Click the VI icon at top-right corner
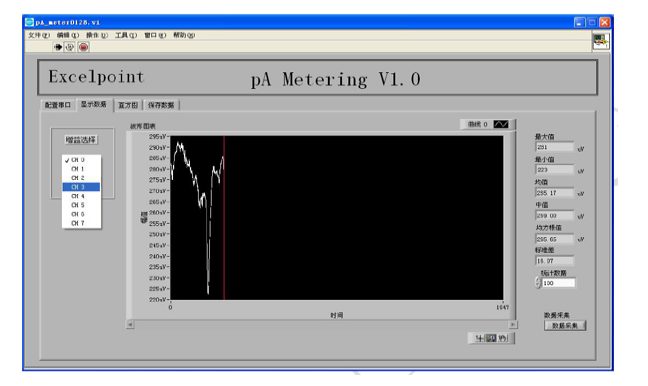The width and height of the screenshot is (648, 386). coord(600,42)
